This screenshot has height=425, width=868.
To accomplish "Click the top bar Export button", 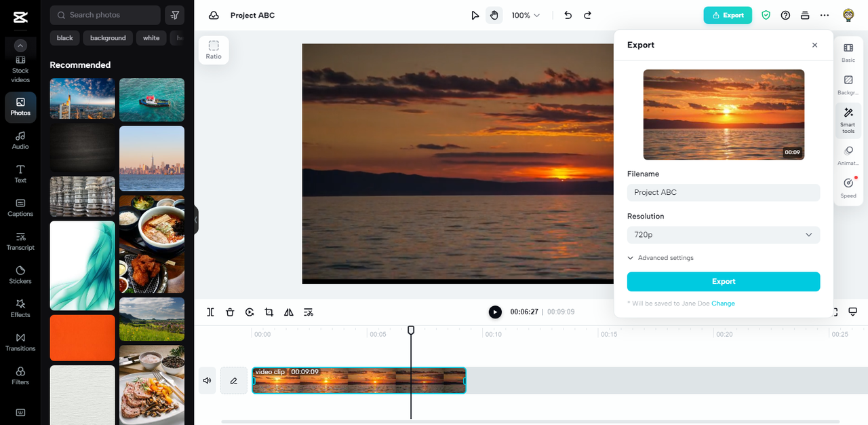I will coord(728,15).
